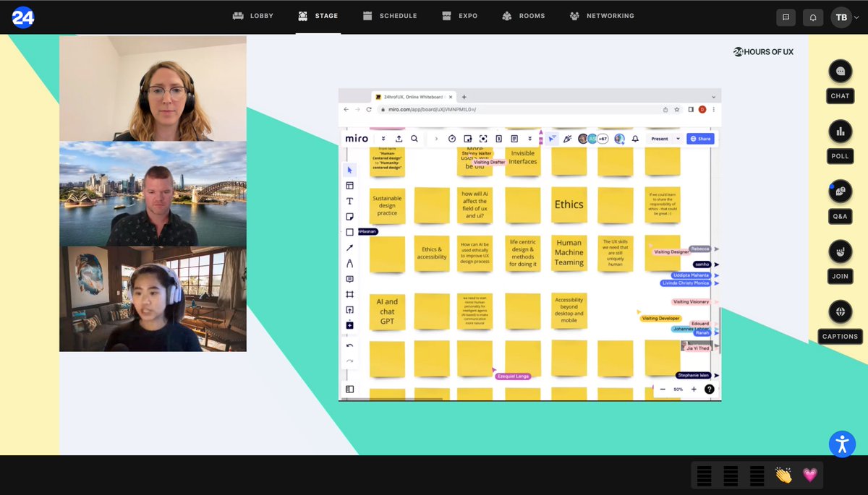Toggle Miro collaborators' cursors icon
Viewport: 868px width, 495px height.
[553, 138]
